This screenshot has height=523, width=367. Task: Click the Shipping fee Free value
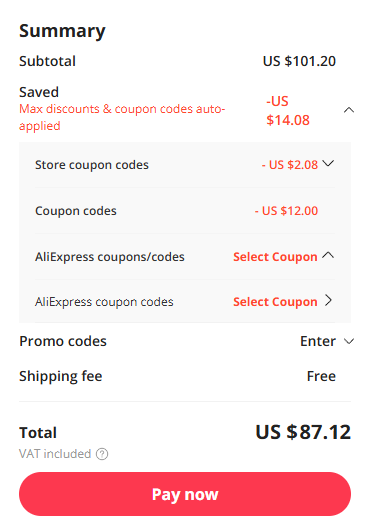click(321, 376)
